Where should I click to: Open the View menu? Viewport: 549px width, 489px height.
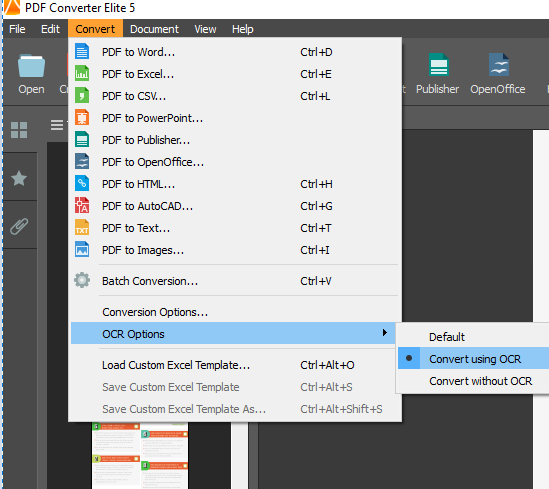click(x=205, y=29)
